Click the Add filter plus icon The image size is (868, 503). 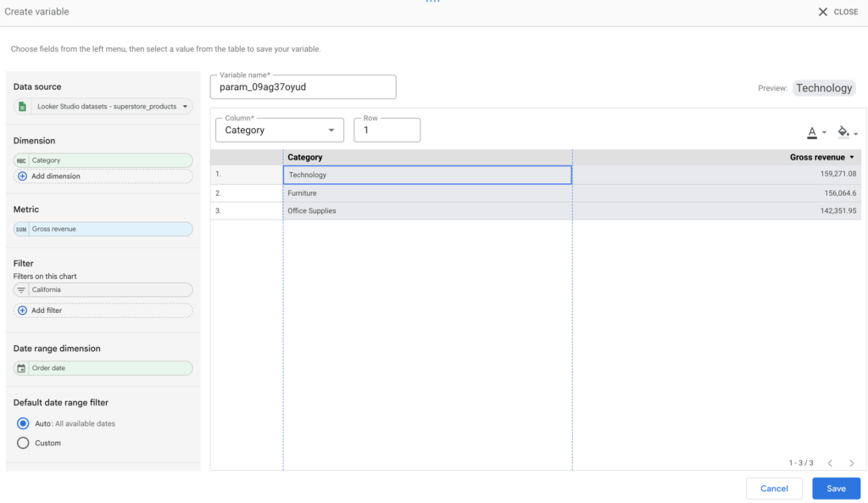point(22,310)
